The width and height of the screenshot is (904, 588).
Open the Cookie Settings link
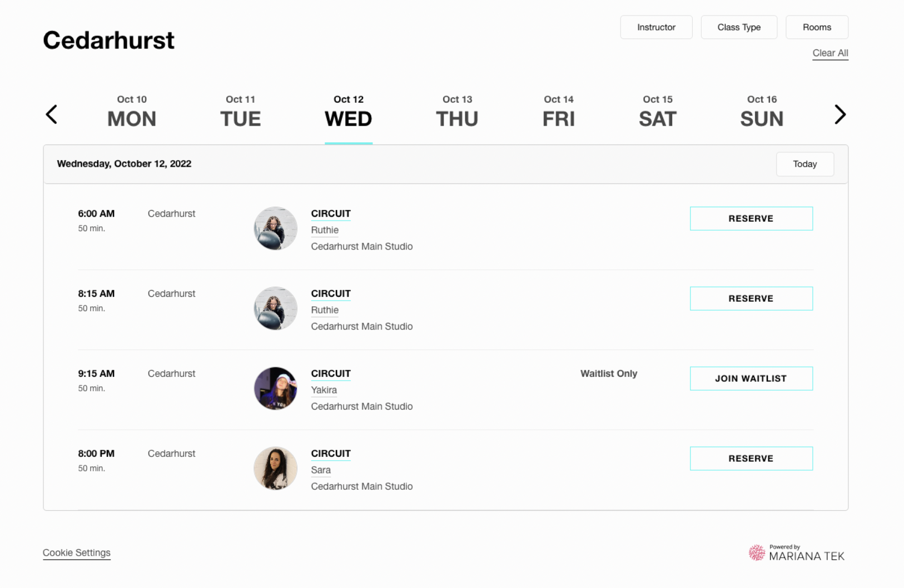pos(77,553)
